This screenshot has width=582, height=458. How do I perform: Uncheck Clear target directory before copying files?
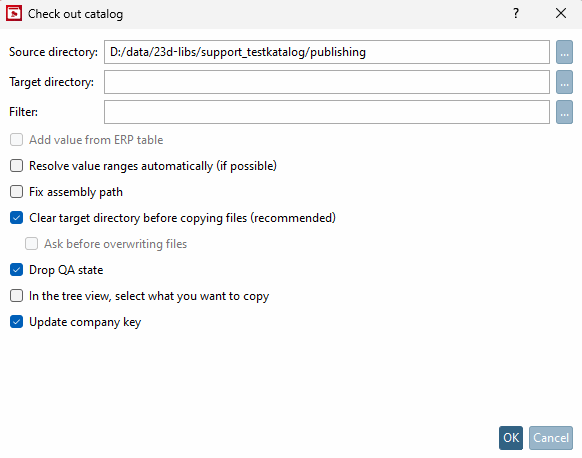tap(16, 218)
